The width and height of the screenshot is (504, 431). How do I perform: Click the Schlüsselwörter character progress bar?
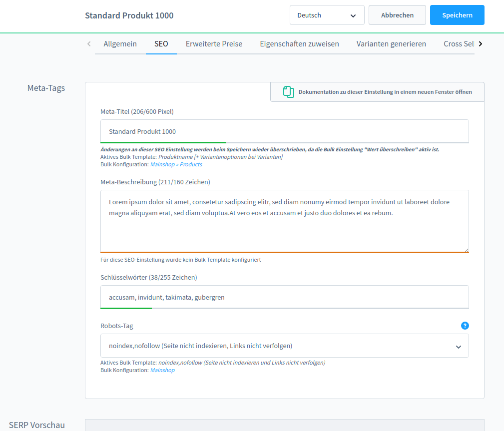pyautogui.click(x=284, y=308)
